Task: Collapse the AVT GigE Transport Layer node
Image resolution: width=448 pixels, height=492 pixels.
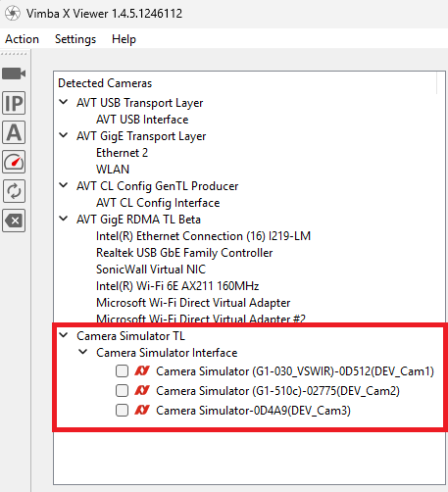Action: point(64,135)
